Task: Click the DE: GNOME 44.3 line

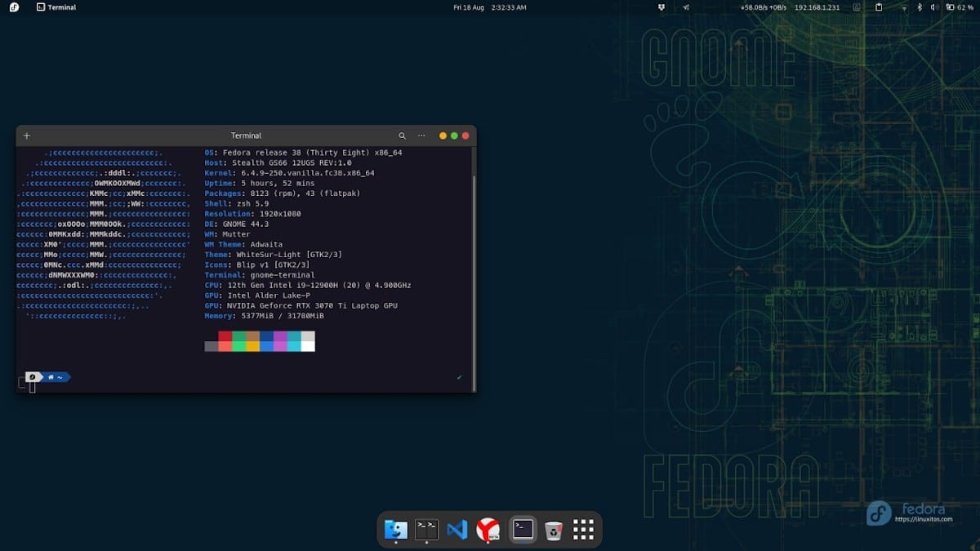Action: [237, 224]
